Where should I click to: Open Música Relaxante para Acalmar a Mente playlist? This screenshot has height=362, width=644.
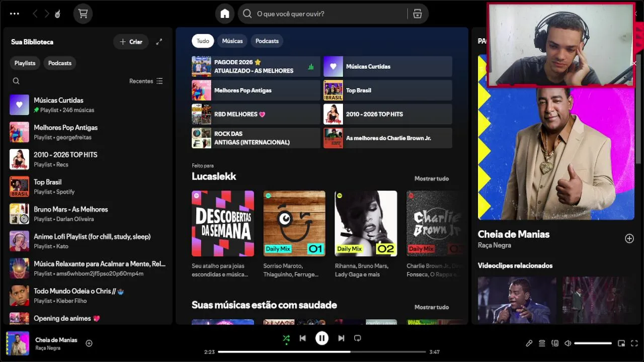click(88, 268)
